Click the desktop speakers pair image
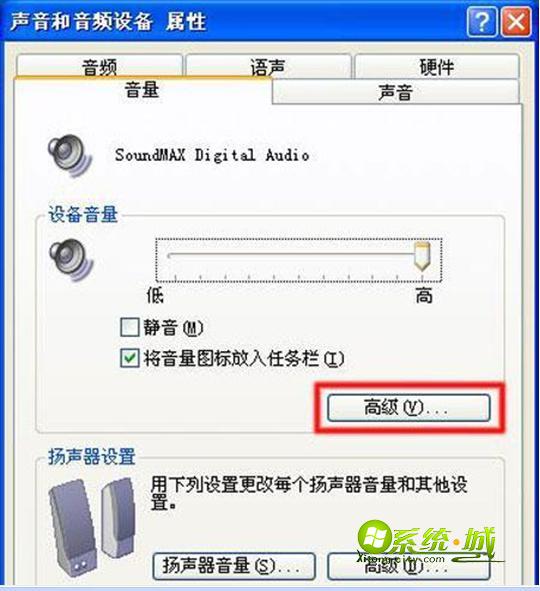The image size is (540, 591). 93,529
